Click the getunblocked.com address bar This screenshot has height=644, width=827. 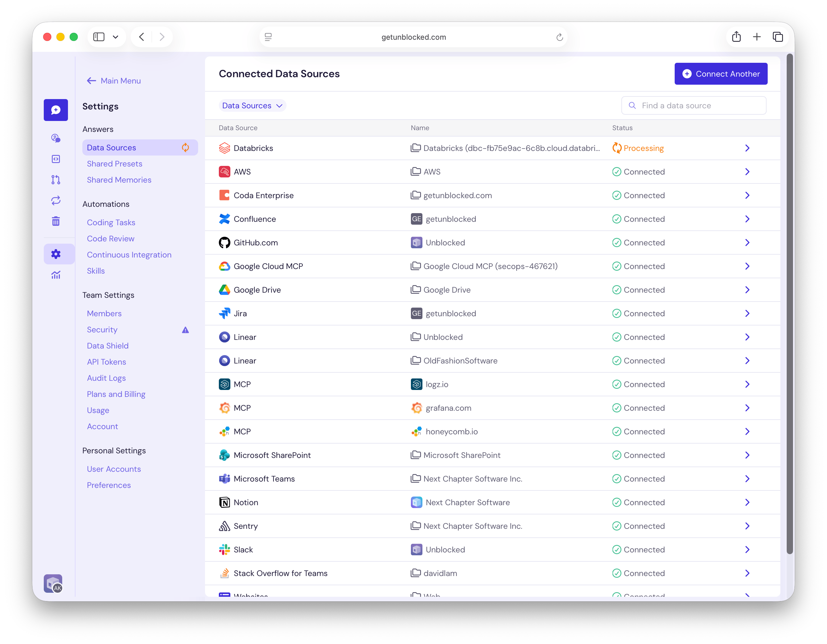413,37
